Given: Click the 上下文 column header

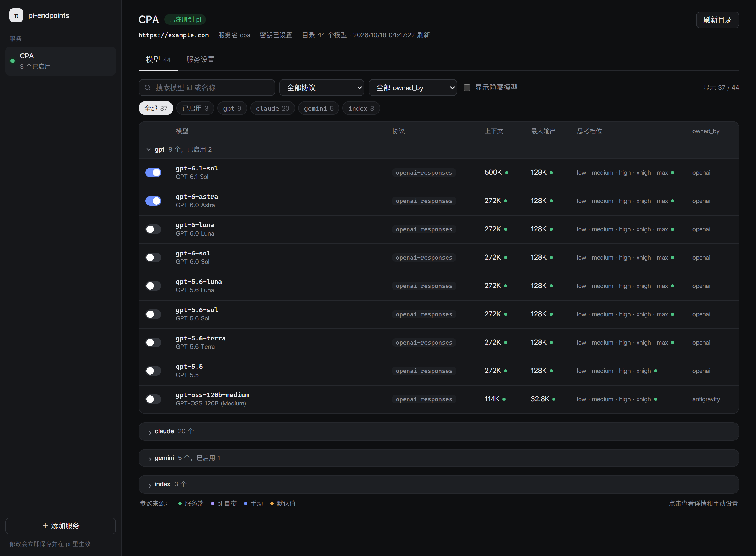Looking at the screenshot, I should point(494,131).
